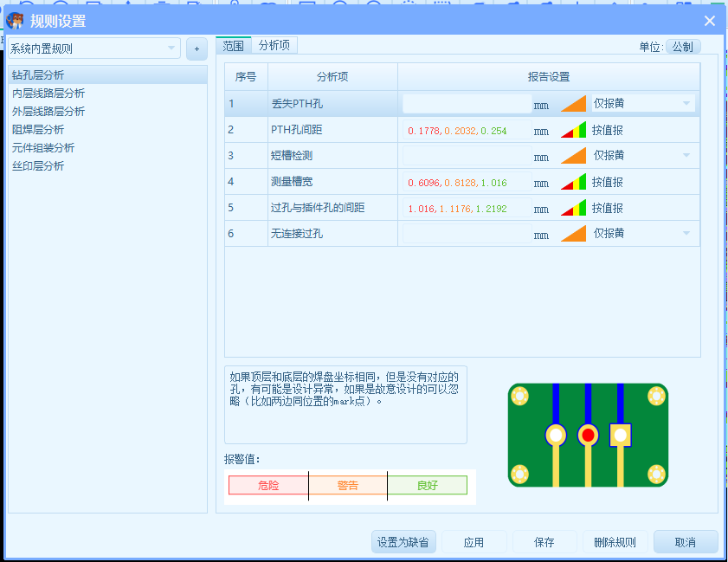The width and height of the screenshot is (728, 562).
Task: Click the 删除规则 button
Action: click(x=615, y=542)
